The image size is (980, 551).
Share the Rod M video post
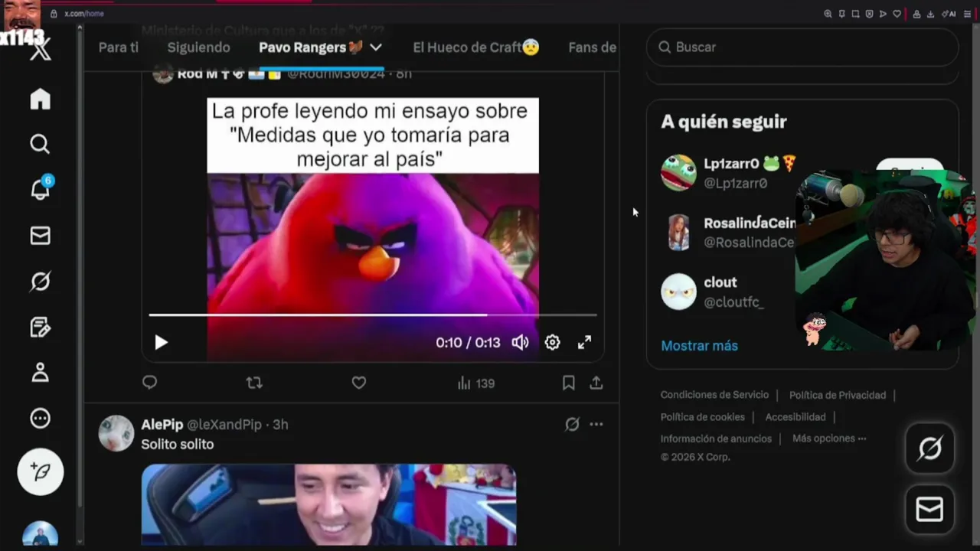pyautogui.click(x=596, y=383)
